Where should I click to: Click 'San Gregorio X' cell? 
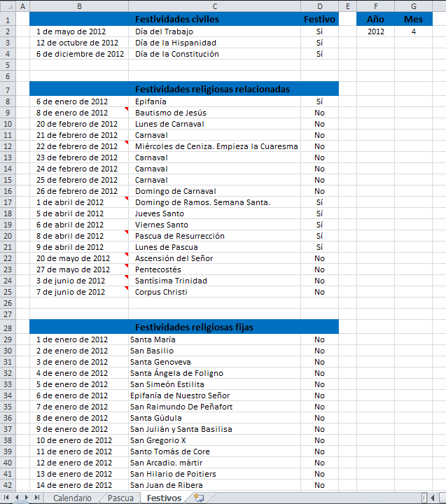coord(215,441)
